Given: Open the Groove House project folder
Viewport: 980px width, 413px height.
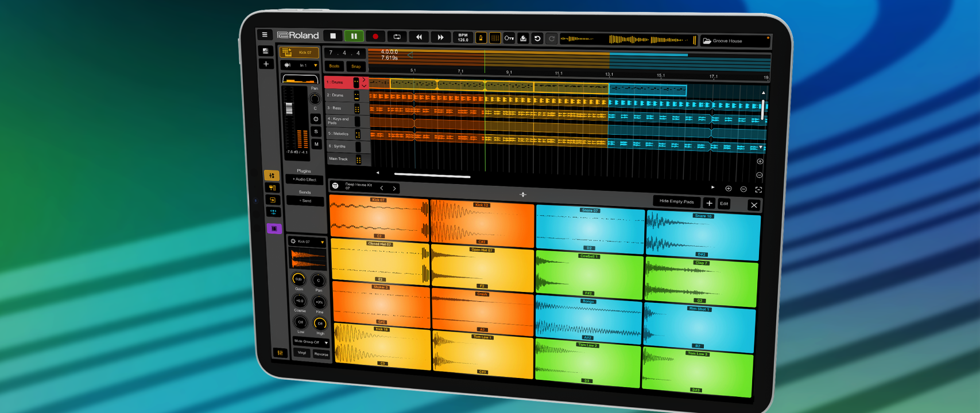Looking at the screenshot, I should click(734, 41).
